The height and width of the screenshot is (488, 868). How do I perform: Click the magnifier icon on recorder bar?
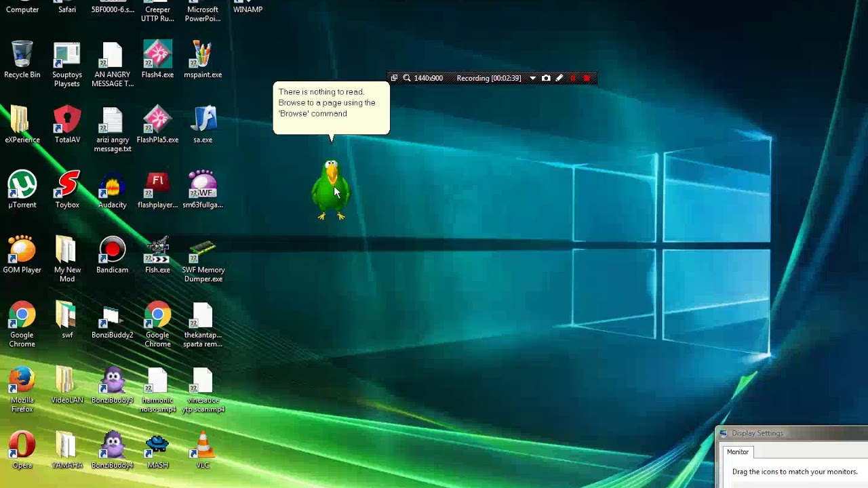click(x=407, y=78)
